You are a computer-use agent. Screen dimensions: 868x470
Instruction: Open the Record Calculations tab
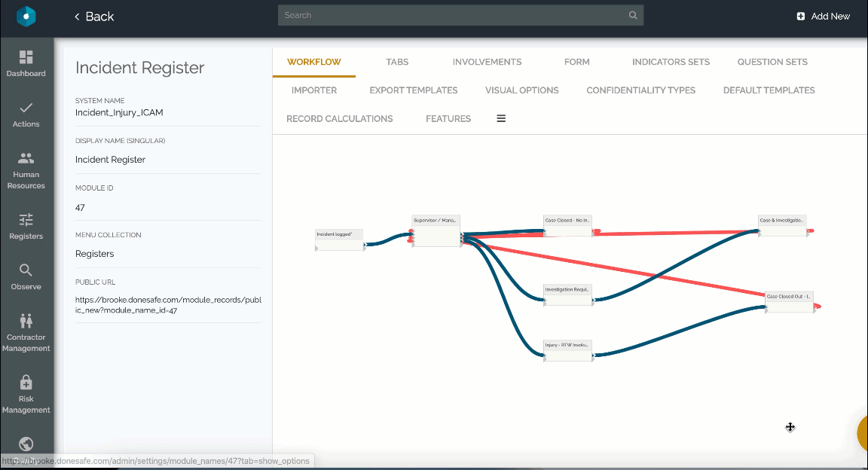[339, 118]
